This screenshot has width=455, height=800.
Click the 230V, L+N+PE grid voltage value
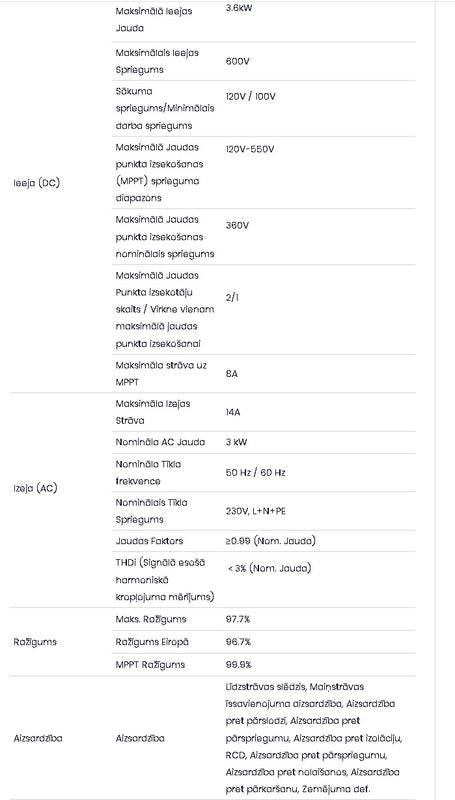click(x=256, y=511)
